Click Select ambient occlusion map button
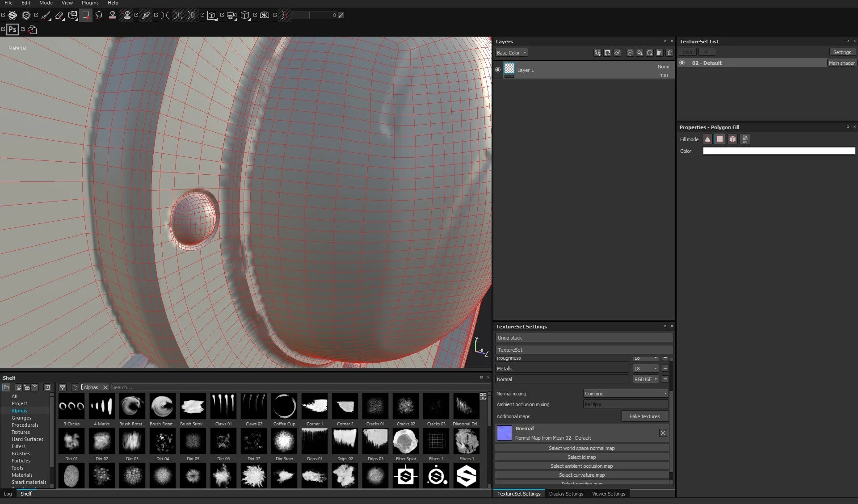The height and width of the screenshot is (504, 858). coord(582,466)
